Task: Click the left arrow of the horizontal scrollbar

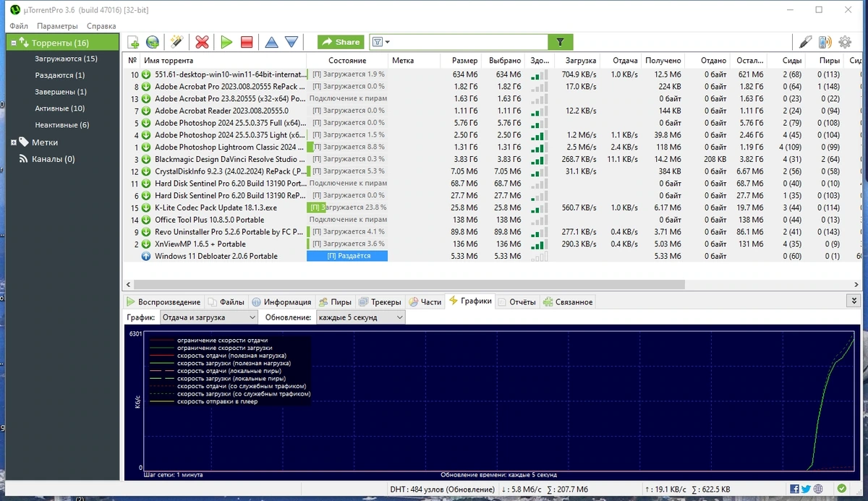Action: [x=128, y=285]
